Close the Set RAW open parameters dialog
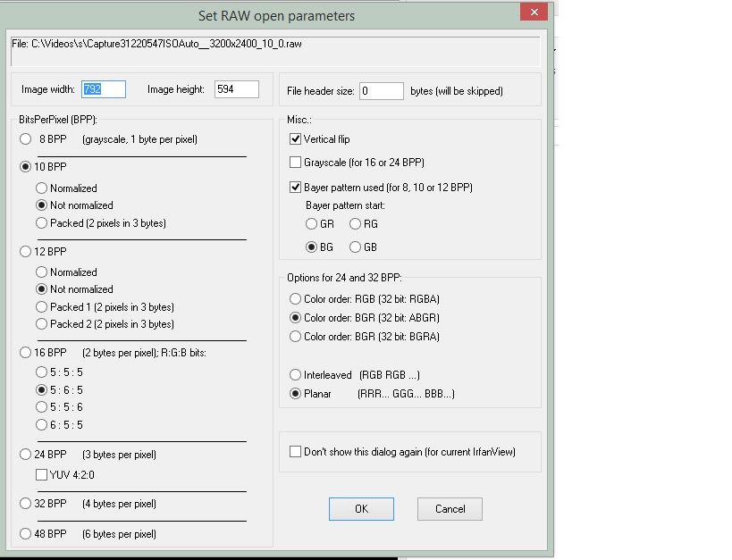The height and width of the screenshot is (560, 732). [x=534, y=13]
